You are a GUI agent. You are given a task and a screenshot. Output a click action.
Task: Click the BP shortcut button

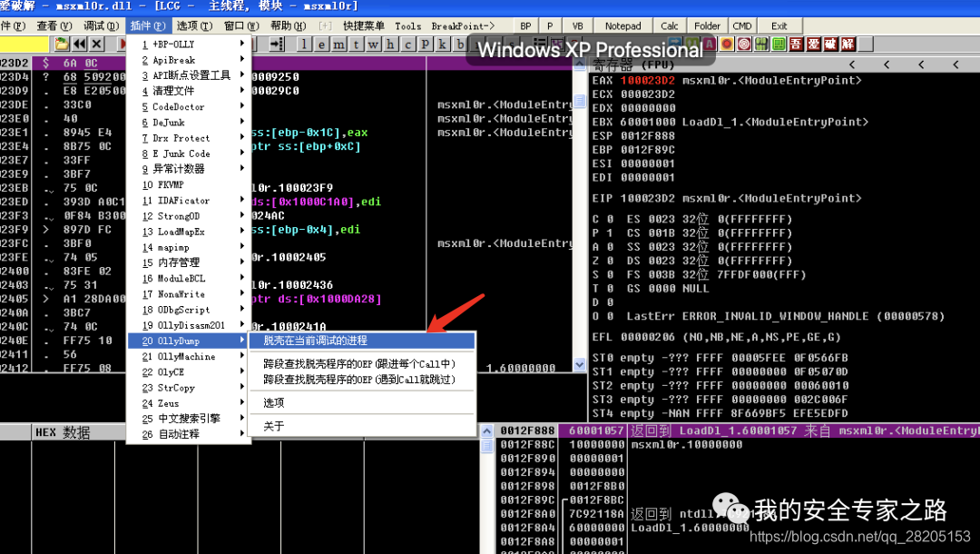coord(525,25)
